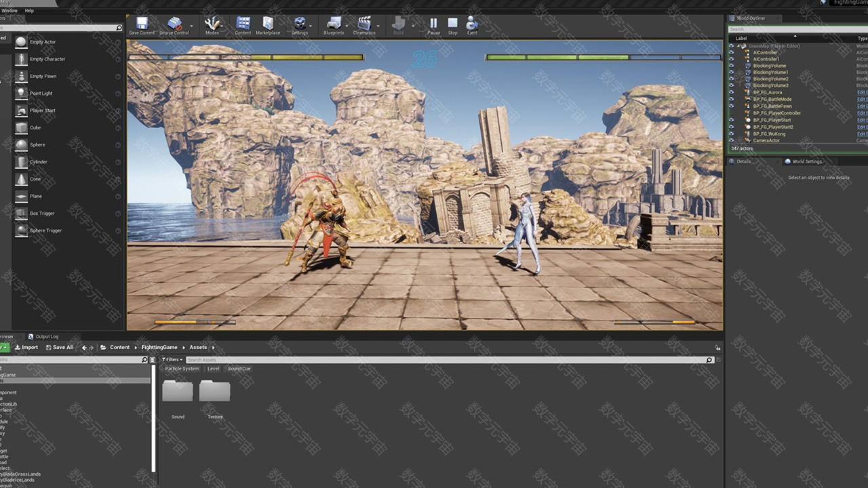Select the Empty Character placement icon

(21, 59)
